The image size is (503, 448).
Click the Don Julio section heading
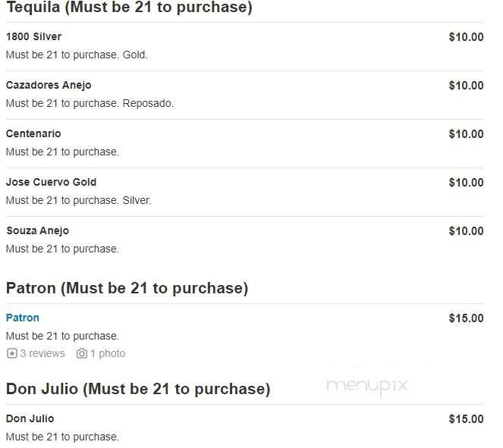click(x=138, y=389)
